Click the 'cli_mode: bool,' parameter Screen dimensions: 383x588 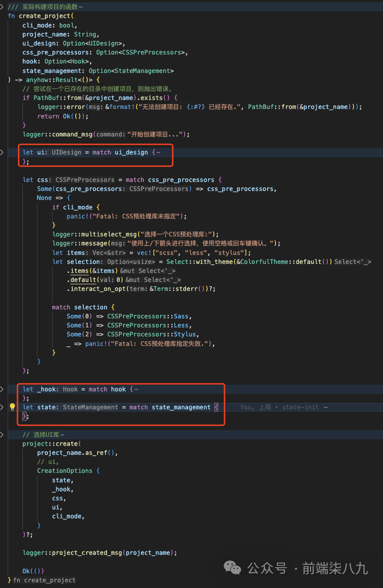pyautogui.click(x=50, y=25)
